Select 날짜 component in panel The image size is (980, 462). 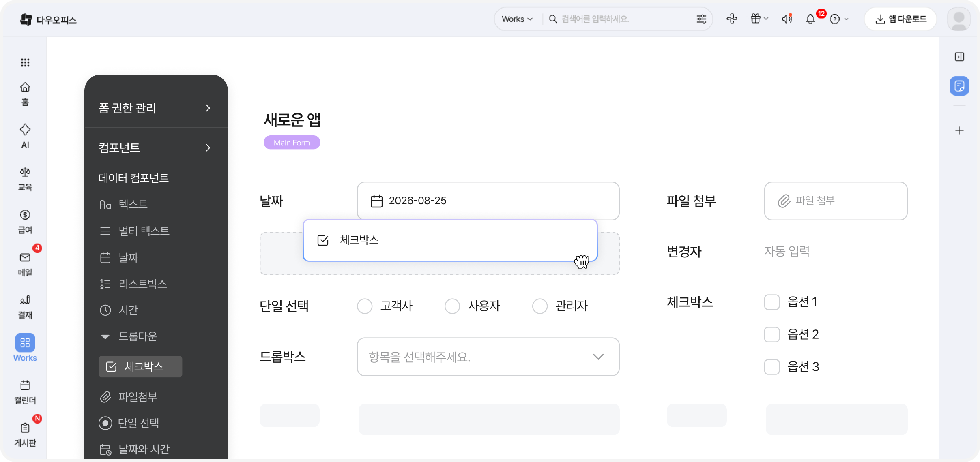pos(119,257)
